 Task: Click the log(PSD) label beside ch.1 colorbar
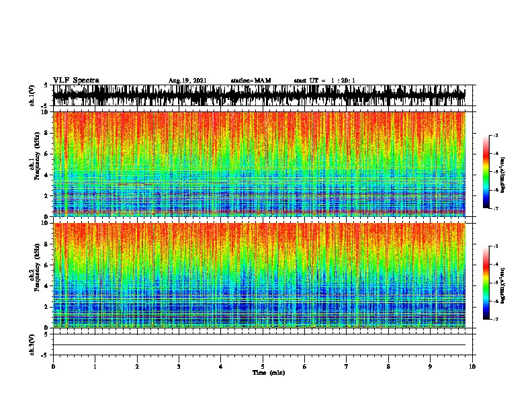tap(503, 175)
